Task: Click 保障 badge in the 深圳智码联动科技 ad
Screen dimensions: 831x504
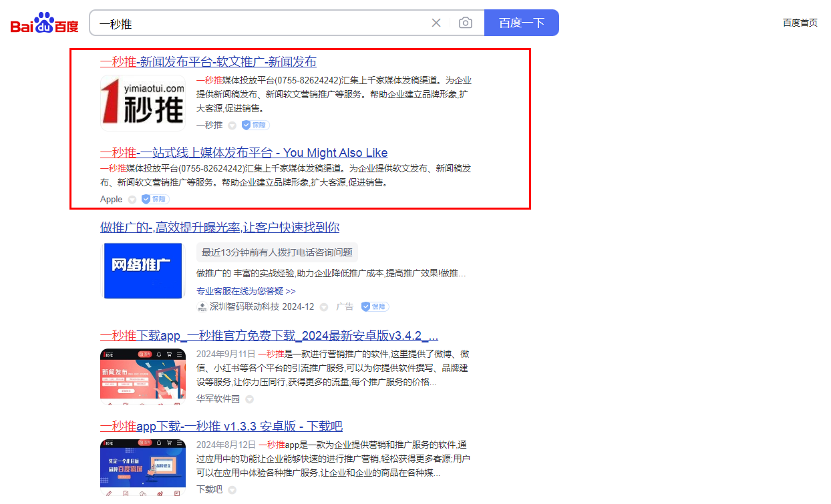Action: tap(375, 306)
